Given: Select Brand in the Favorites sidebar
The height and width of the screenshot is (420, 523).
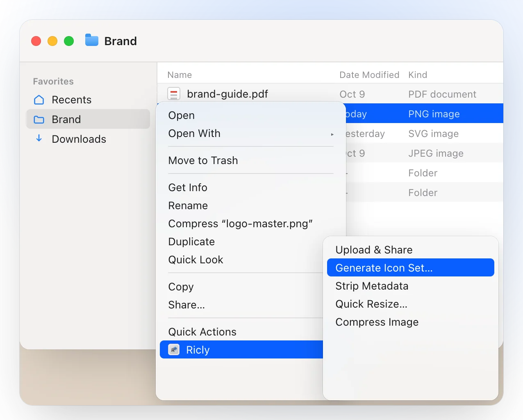Looking at the screenshot, I should 88,119.
